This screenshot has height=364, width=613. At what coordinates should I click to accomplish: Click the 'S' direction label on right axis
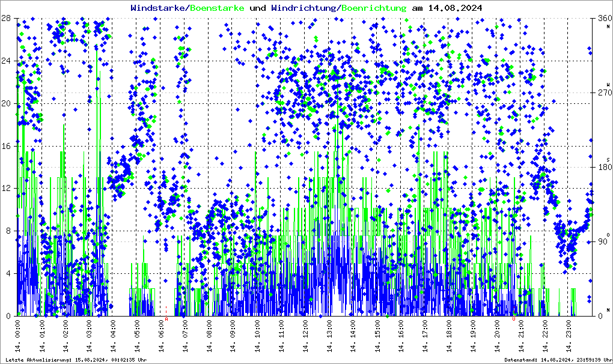pyautogui.click(x=608, y=160)
